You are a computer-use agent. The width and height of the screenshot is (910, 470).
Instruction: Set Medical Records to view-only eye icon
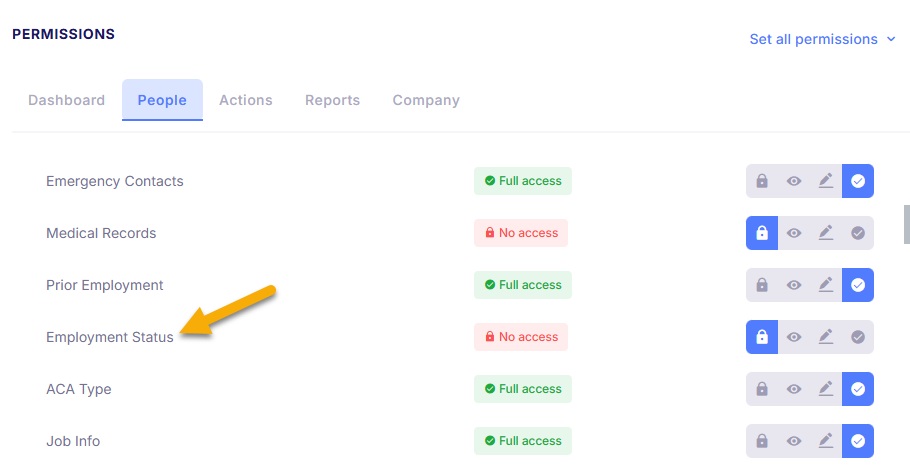pyautogui.click(x=794, y=233)
